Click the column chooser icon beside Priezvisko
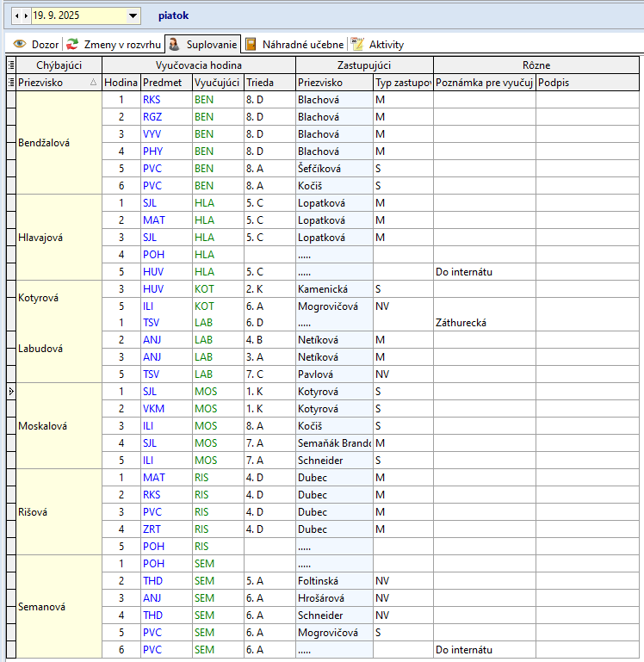This screenshot has width=644, height=662. [x=10, y=82]
